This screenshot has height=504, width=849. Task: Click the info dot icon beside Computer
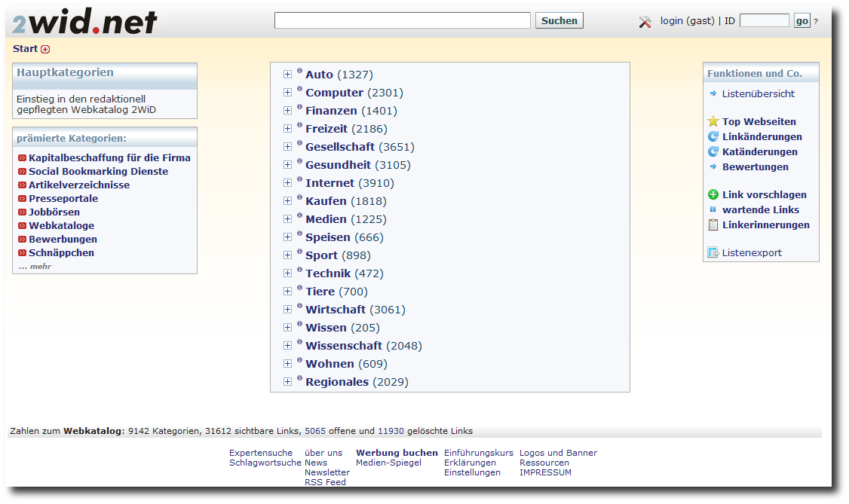[x=299, y=89]
